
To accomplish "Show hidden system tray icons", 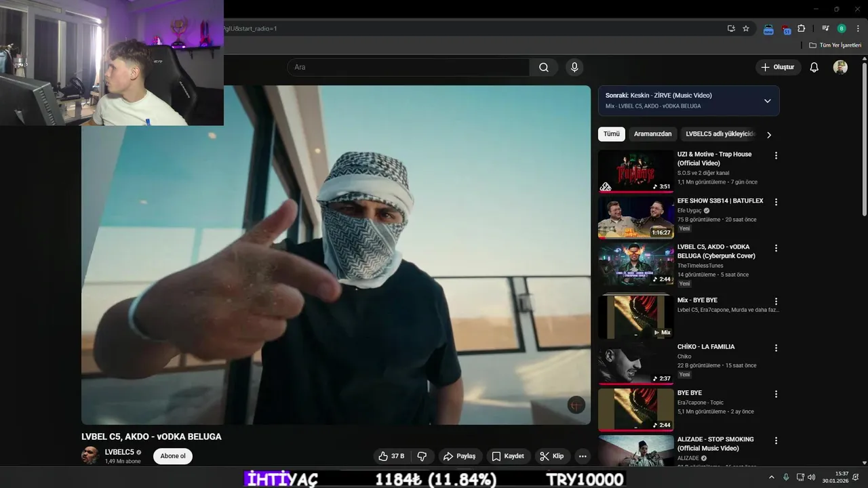I will (771, 477).
